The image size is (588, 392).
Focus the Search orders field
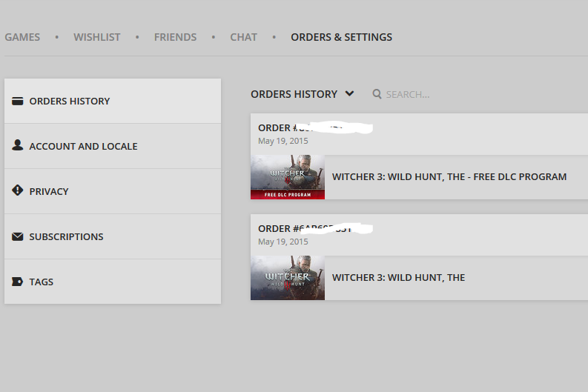click(408, 94)
